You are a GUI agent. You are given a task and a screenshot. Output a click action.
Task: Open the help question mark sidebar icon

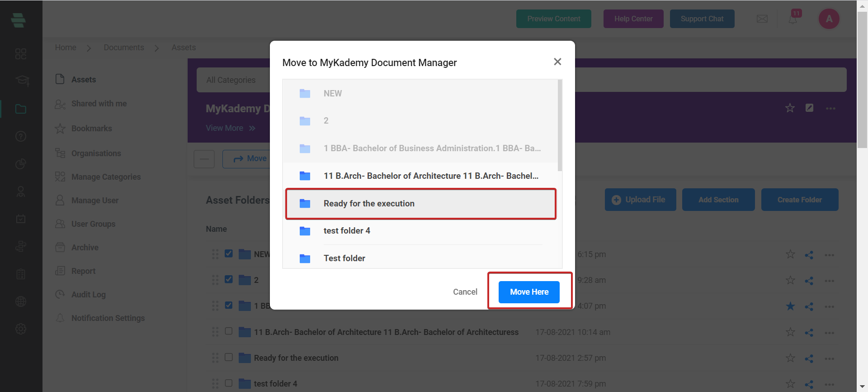(21, 136)
